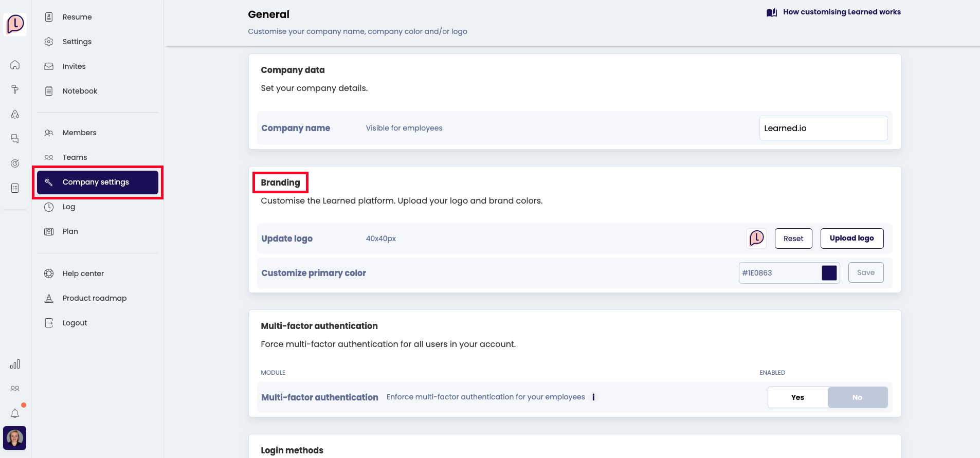Open the Notebook menu item
Viewport: 980px width, 458px height.
pyautogui.click(x=80, y=91)
